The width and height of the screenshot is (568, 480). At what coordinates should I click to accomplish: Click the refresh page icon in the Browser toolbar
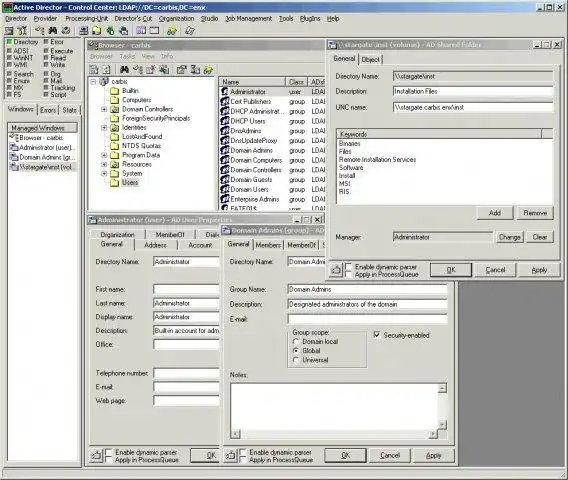[x=106, y=70]
